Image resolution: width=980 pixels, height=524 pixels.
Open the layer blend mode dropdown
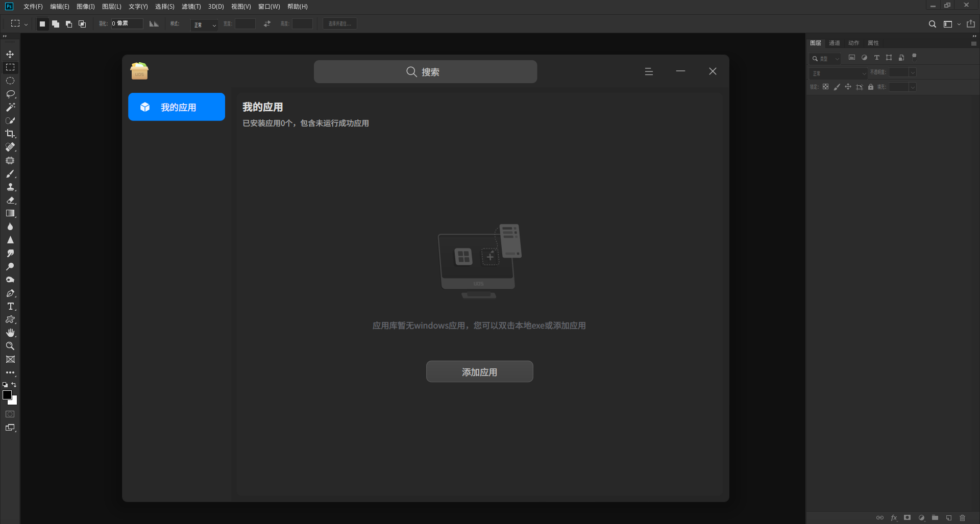click(838, 73)
